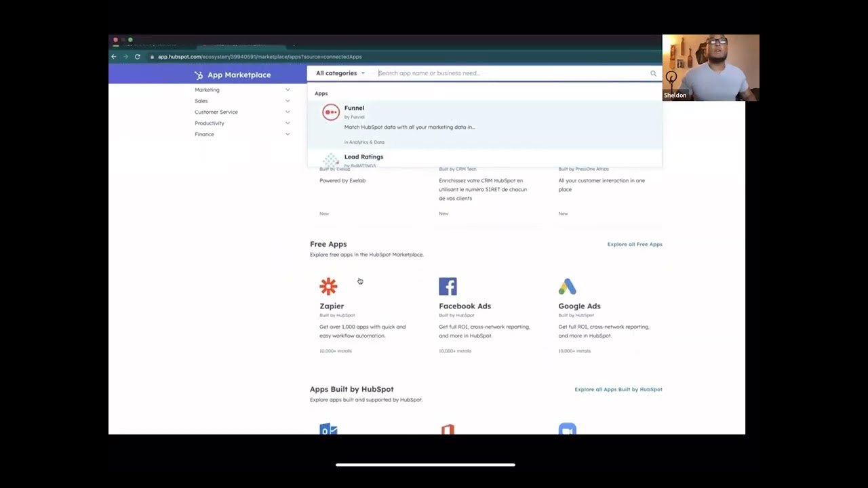Click 'All your customer interaction' card text
The height and width of the screenshot is (488, 868).
(x=601, y=184)
